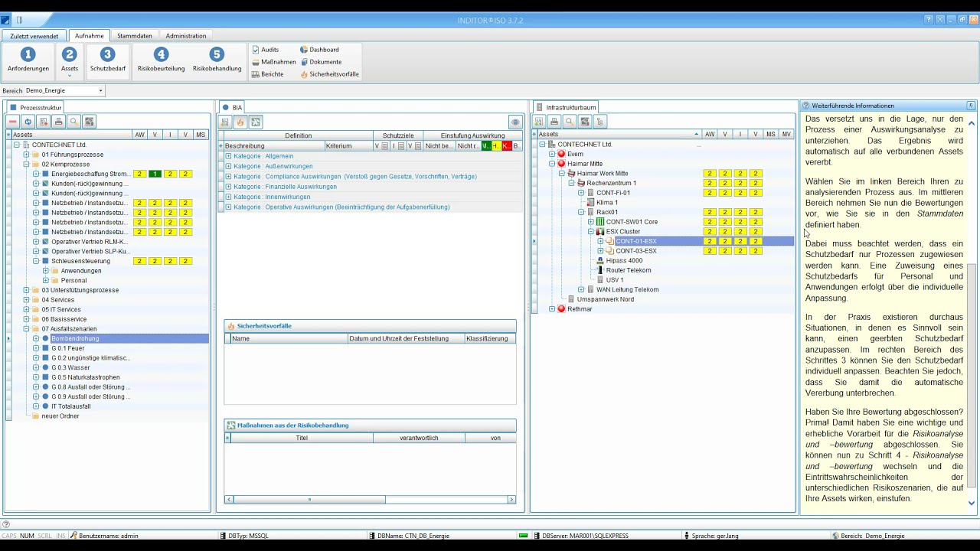Select Klima 1 asset

pos(607,202)
